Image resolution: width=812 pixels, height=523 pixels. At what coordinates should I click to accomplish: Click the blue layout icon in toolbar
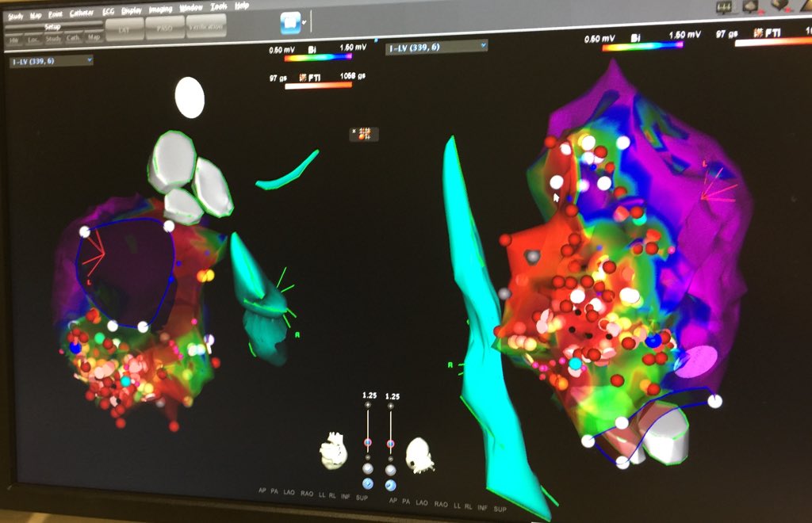tap(290, 23)
